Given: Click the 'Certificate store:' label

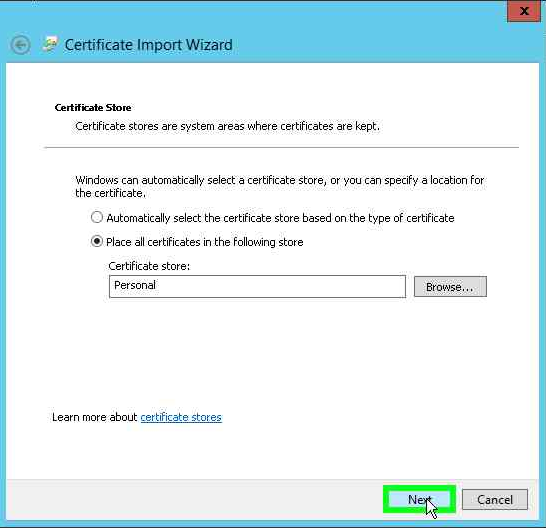Looking at the screenshot, I should (x=149, y=266).
